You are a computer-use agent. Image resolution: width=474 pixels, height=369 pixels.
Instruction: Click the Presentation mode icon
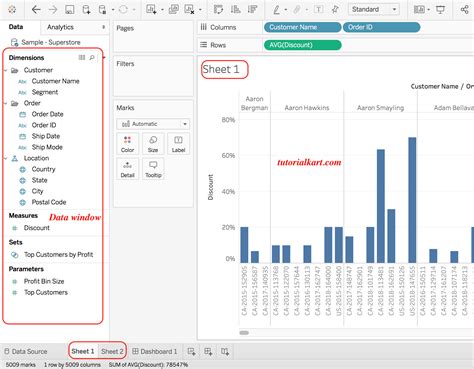click(440, 10)
